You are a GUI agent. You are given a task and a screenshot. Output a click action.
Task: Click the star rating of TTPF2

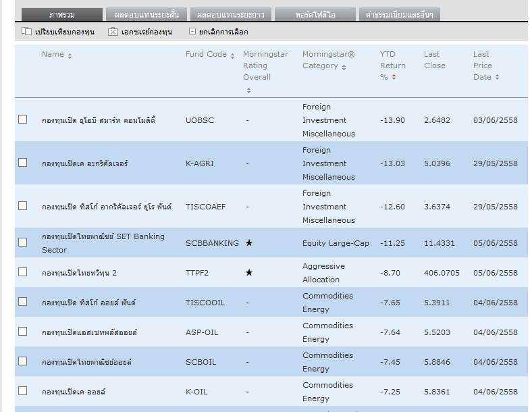click(249, 272)
